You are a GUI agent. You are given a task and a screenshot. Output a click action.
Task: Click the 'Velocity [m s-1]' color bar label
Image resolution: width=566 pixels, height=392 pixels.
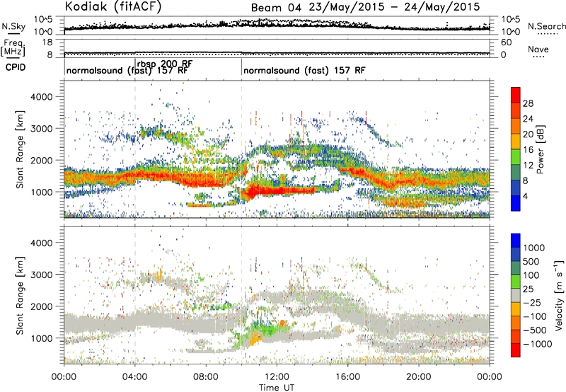pos(559,295)
